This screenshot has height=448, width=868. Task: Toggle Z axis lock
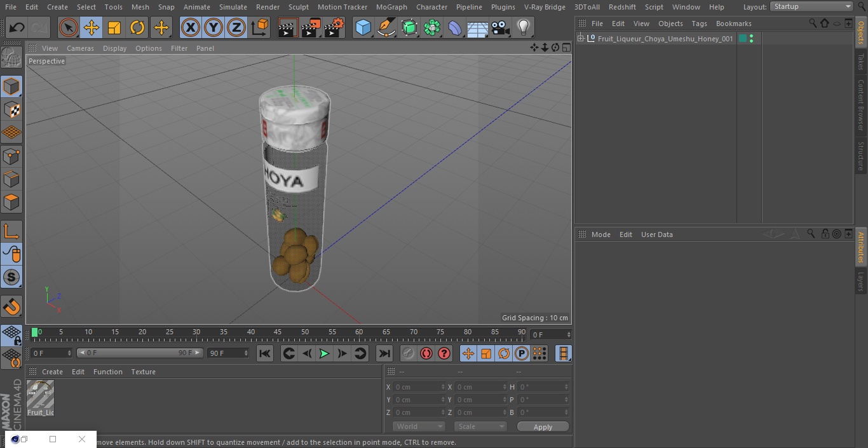click(236, 27)
